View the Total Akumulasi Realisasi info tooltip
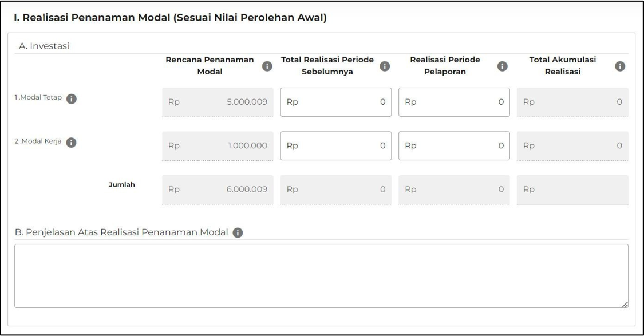644x336 pixels. [619, 65]
